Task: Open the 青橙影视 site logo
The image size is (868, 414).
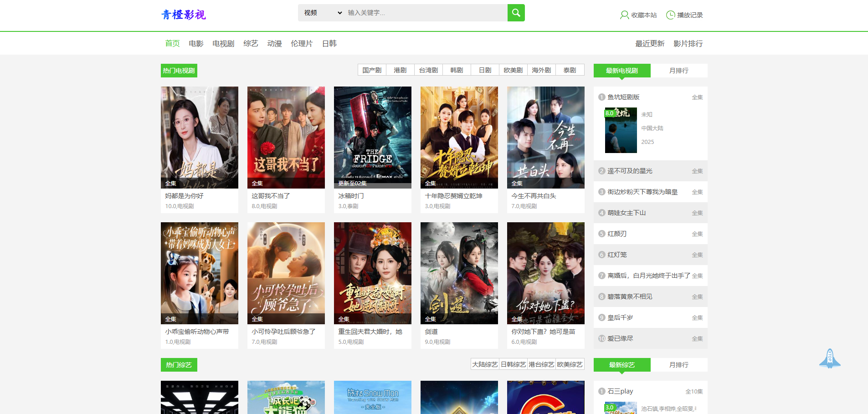Action: 184,15
